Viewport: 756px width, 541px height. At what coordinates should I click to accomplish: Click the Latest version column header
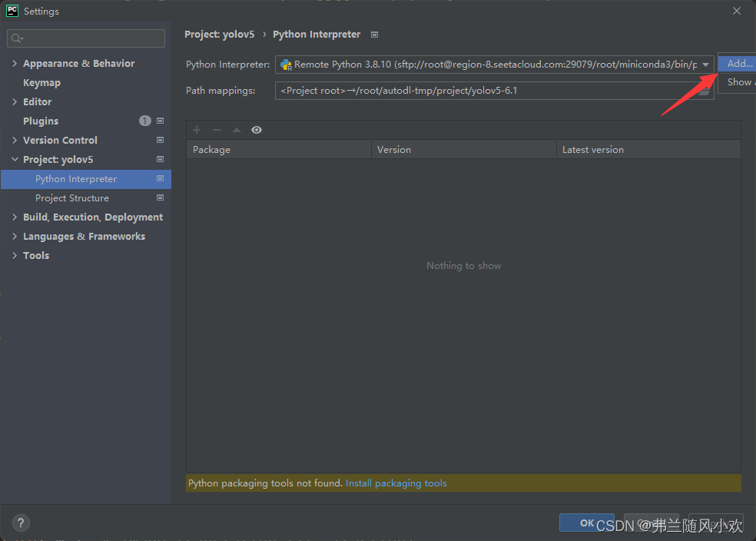pyautogui.click(x=648, y=150)
